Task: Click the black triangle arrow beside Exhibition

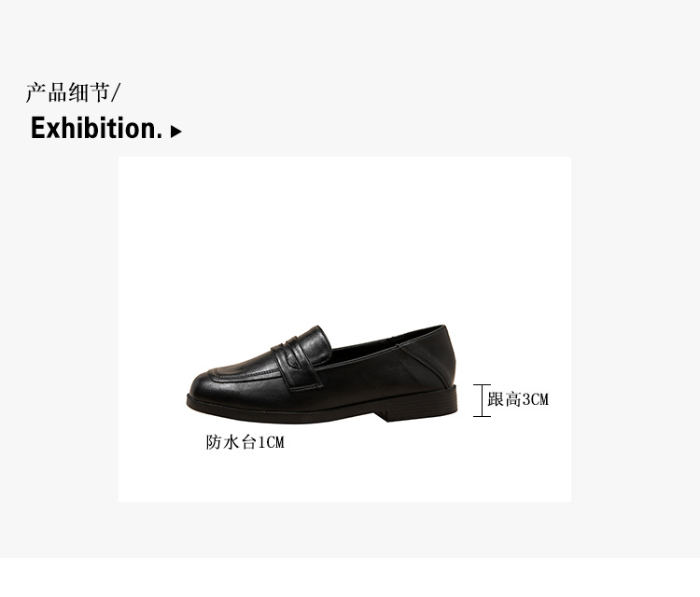Action: click(175, 132)
